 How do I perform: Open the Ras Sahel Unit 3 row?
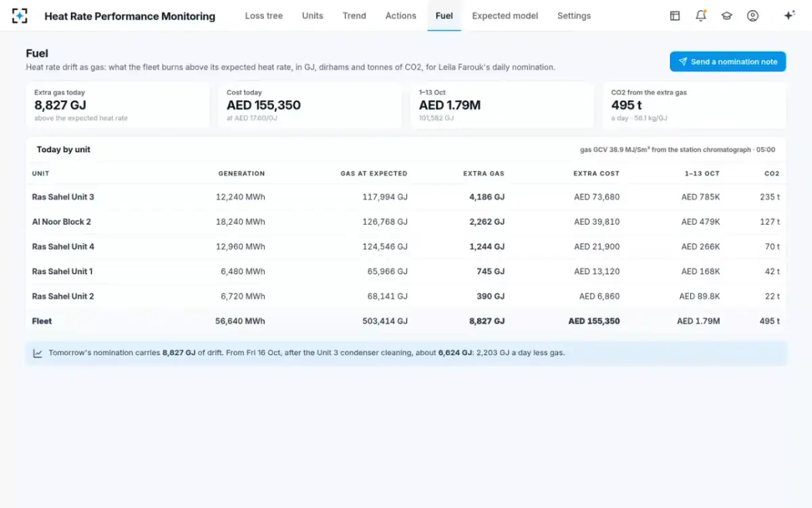(x=406, y=197)
